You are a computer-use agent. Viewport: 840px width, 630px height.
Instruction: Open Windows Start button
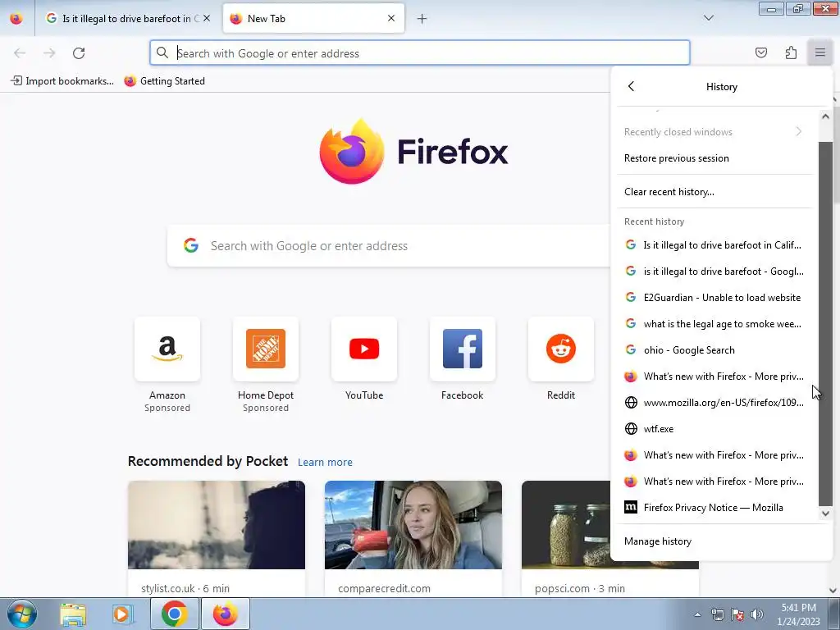point(22,614)
